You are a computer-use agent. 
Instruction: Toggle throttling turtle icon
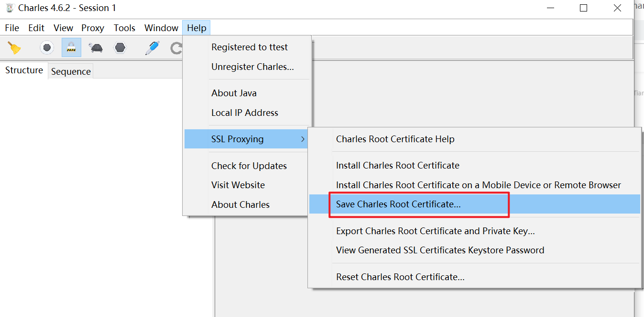pos(96,47)
